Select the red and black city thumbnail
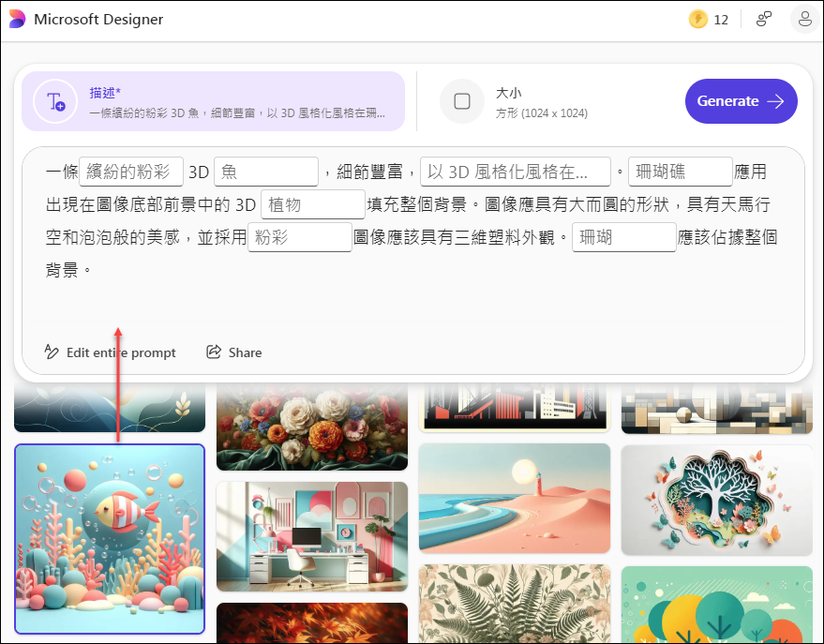 pyautogui.click(x=515, y=407)
